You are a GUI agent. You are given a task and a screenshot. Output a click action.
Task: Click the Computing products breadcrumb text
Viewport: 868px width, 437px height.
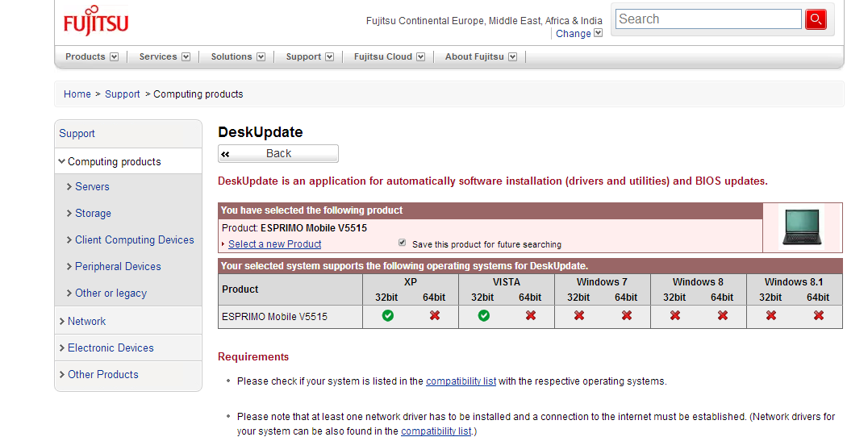[198, 94]
